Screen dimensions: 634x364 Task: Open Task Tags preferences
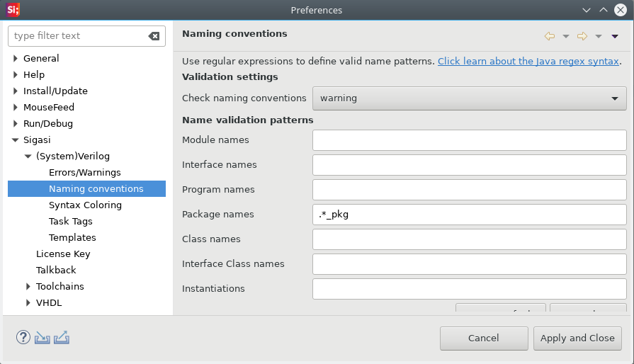tap(71, 222)
